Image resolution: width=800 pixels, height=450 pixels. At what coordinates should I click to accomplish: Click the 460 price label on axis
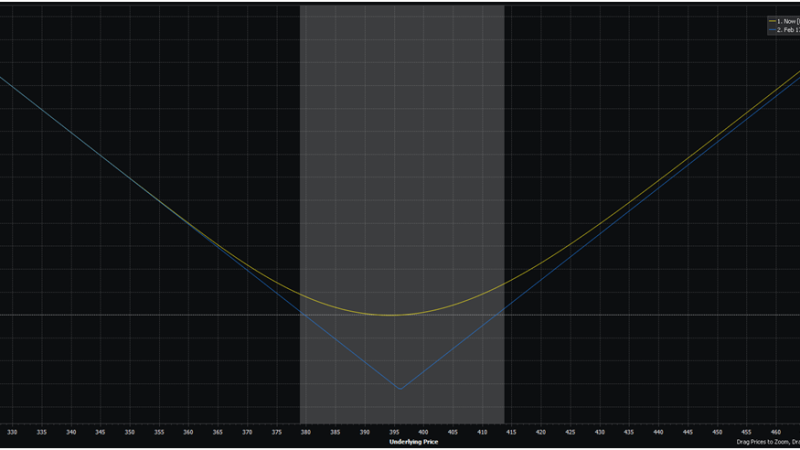click(776, 432)
